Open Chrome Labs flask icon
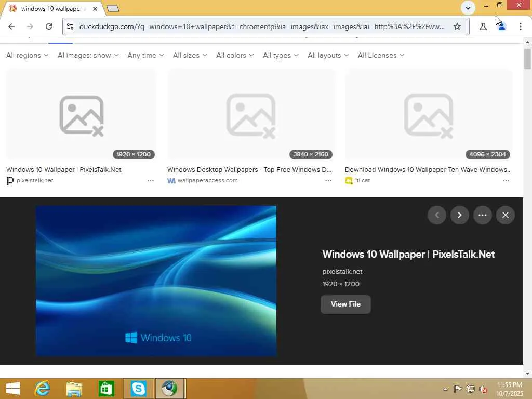This screenshot has width=532, height=399. pos(483,26)
